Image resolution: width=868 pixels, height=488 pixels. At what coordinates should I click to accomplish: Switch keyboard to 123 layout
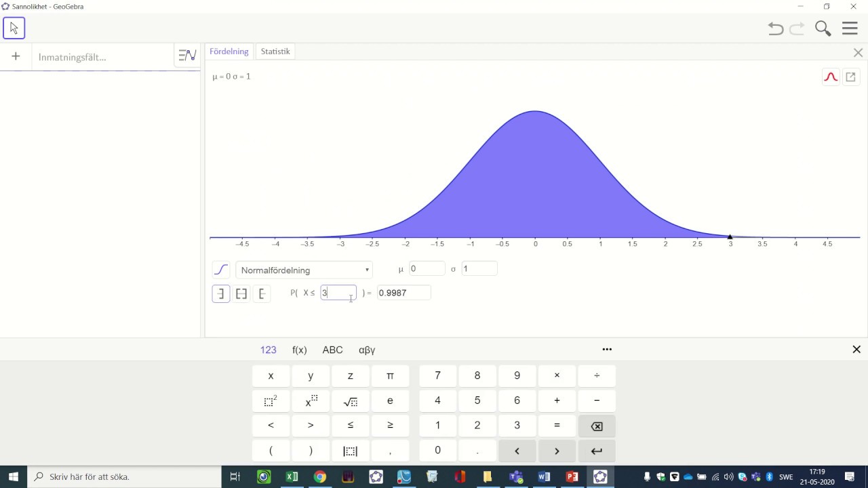(x=269, y=350)
